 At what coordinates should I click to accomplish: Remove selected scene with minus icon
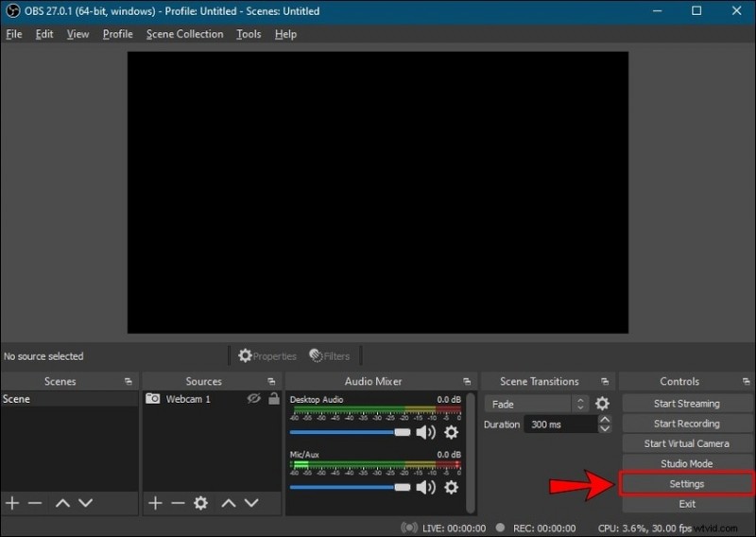point(35,503)
